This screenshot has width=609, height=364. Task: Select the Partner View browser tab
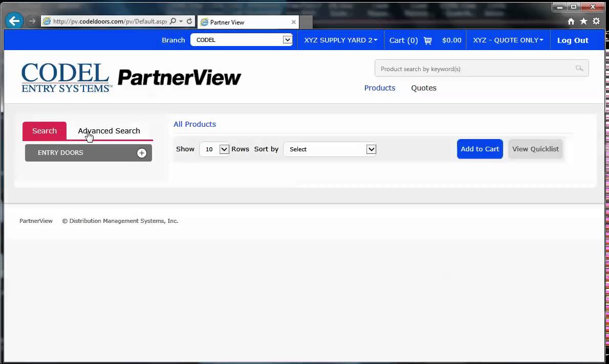[248, 22]
